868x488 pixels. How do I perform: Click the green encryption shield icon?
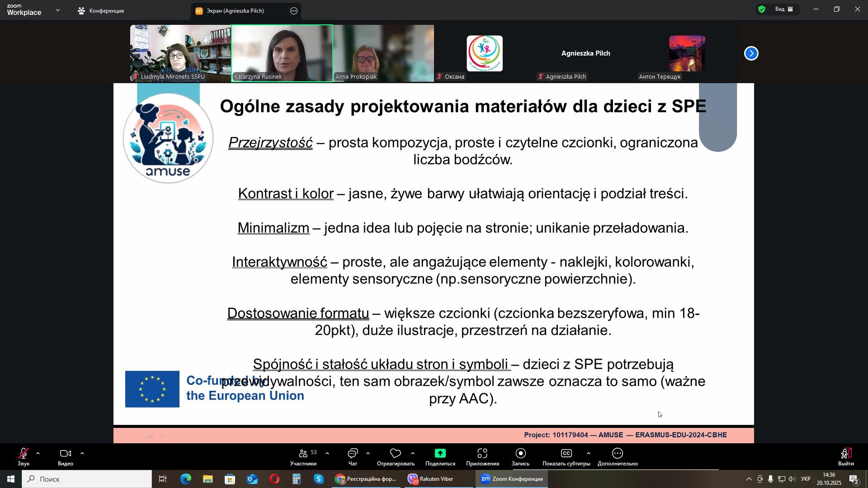tap(762, 9)
